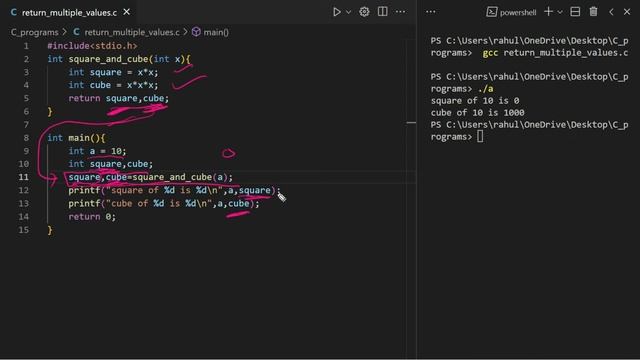Close the terminal panel

pyautogui.click(x=627, y=12)
